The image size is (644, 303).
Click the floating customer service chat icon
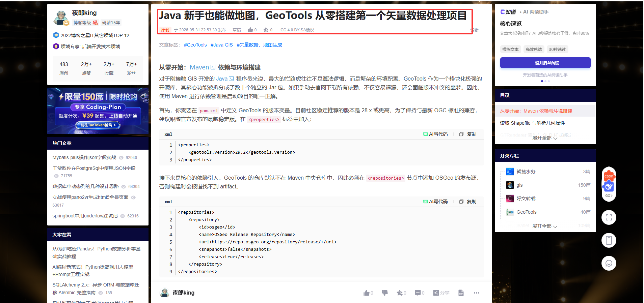[609, 263]
